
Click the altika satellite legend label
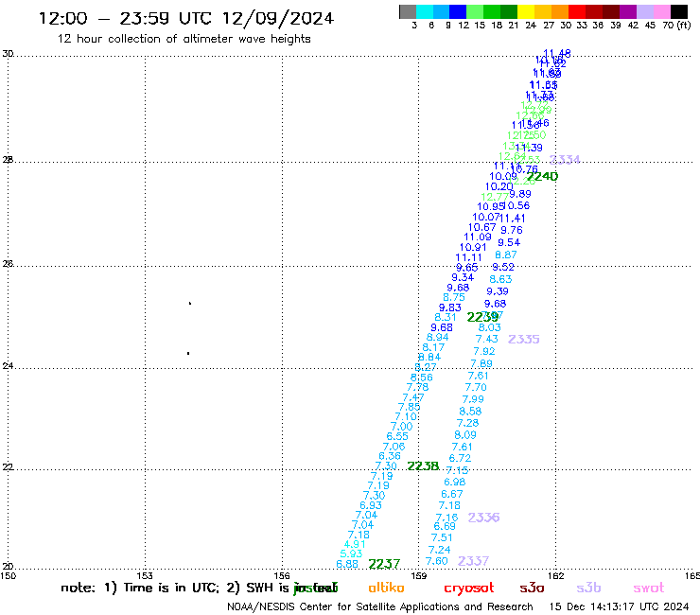coord(386,588)
